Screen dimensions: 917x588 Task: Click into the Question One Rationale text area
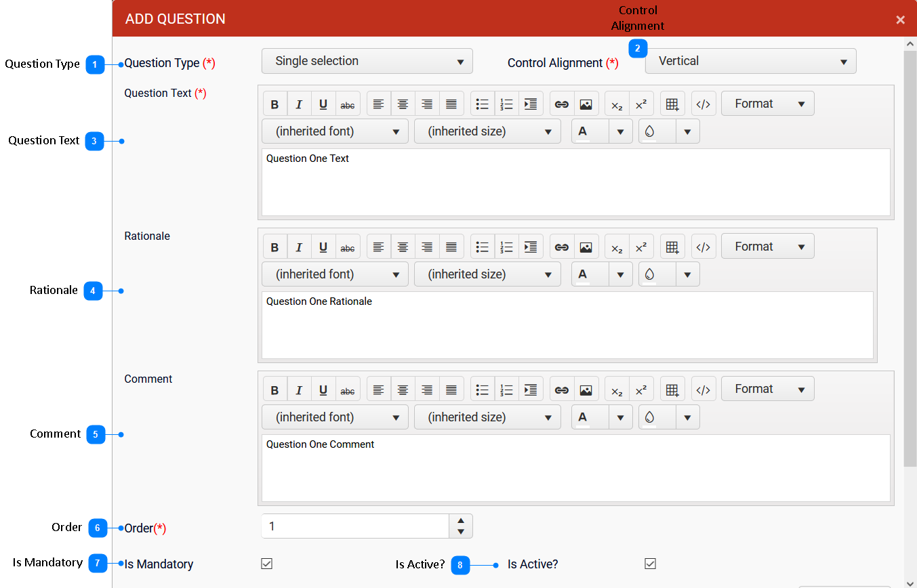(x=567, y=325)
